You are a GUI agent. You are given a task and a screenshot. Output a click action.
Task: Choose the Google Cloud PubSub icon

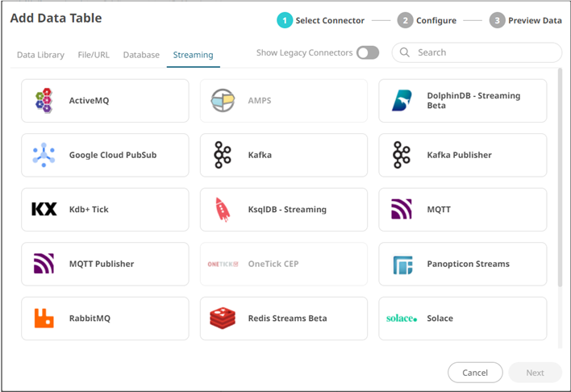pyautogui.click(x=44, y=155)
